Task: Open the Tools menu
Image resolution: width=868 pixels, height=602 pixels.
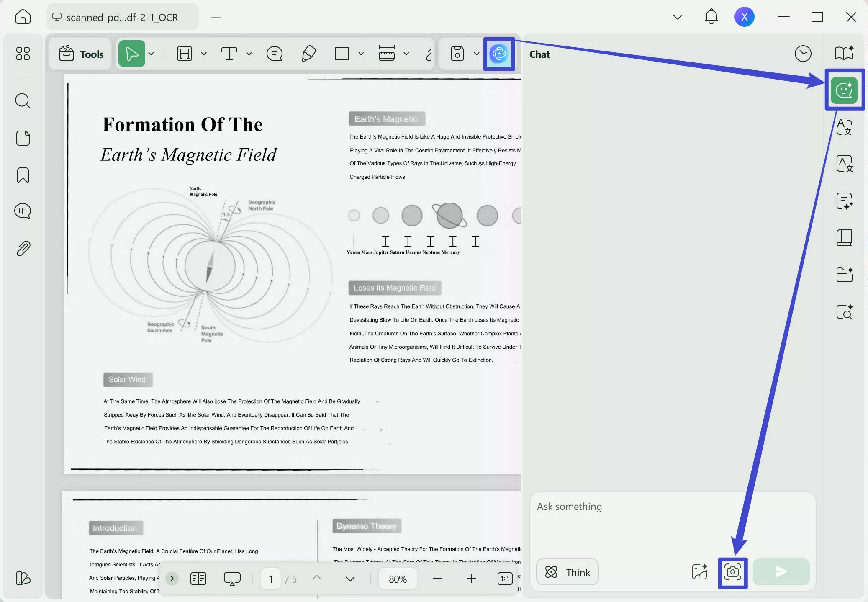Action: [81, 54]
